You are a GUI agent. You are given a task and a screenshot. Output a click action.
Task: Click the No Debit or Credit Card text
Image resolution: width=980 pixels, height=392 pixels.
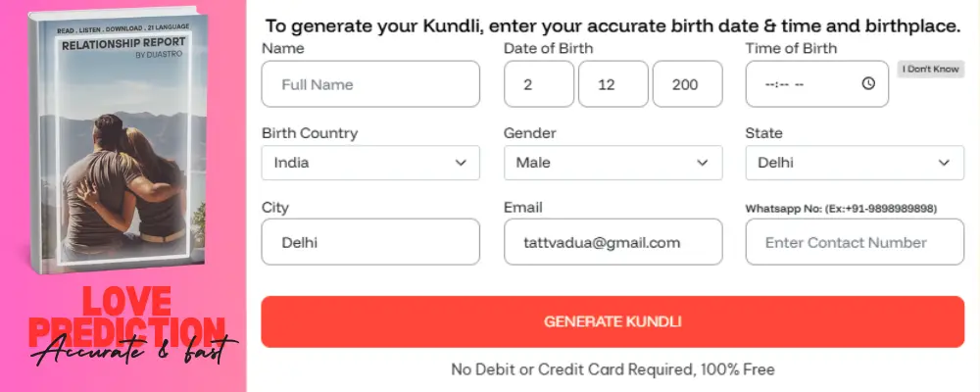pos(612,369)
